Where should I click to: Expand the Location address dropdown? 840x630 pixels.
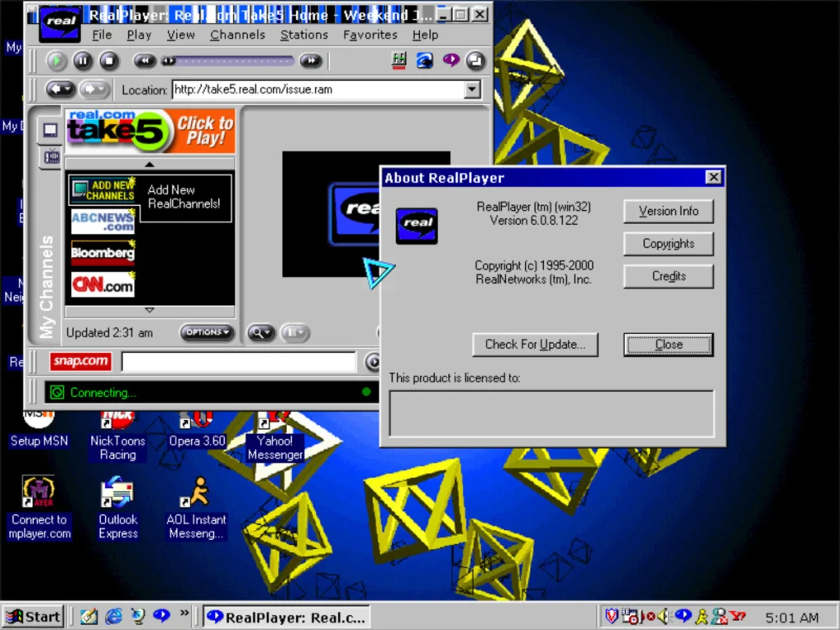[x=472, y=89]
